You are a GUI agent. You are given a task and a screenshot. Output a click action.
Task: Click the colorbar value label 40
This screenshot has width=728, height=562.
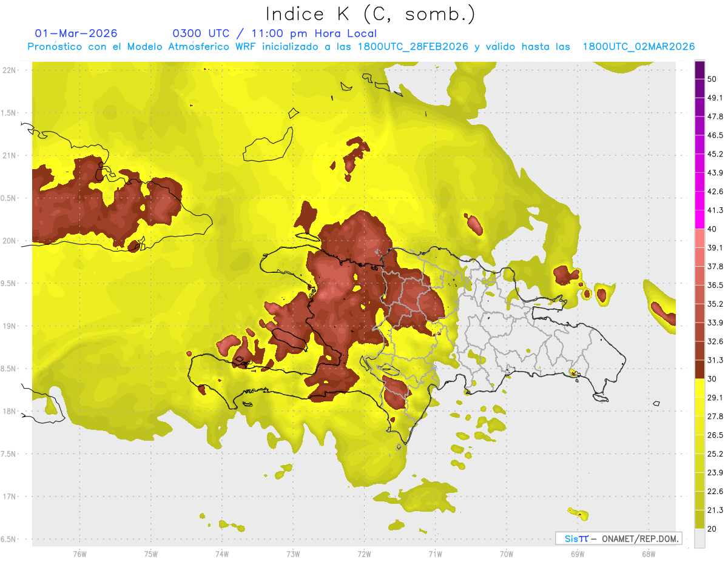pos(712,229)
